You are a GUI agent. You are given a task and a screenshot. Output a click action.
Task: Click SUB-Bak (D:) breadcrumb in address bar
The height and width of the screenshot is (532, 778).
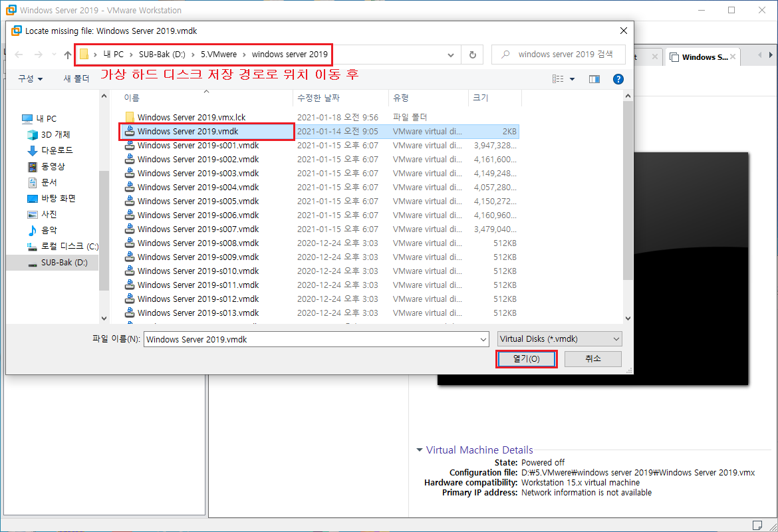tap(162, 55)
